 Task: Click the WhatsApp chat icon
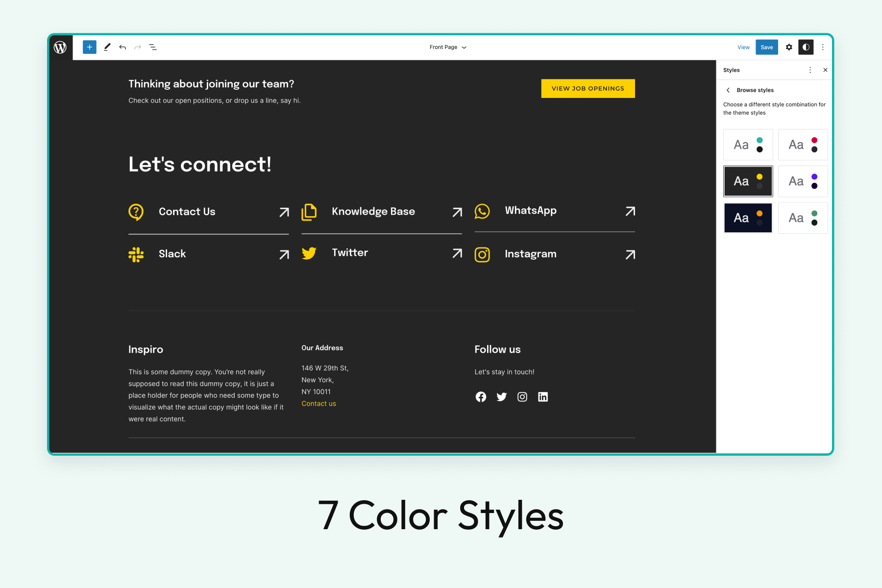[x=482, y=211]
